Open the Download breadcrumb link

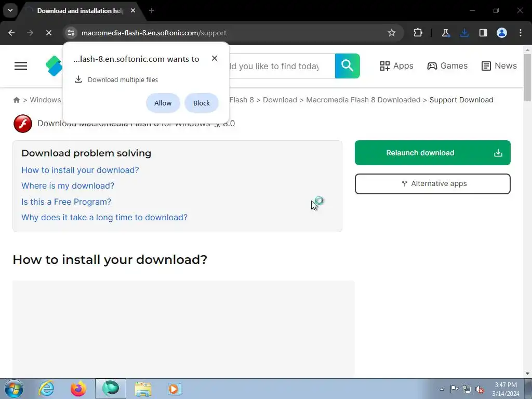point(280,100)
